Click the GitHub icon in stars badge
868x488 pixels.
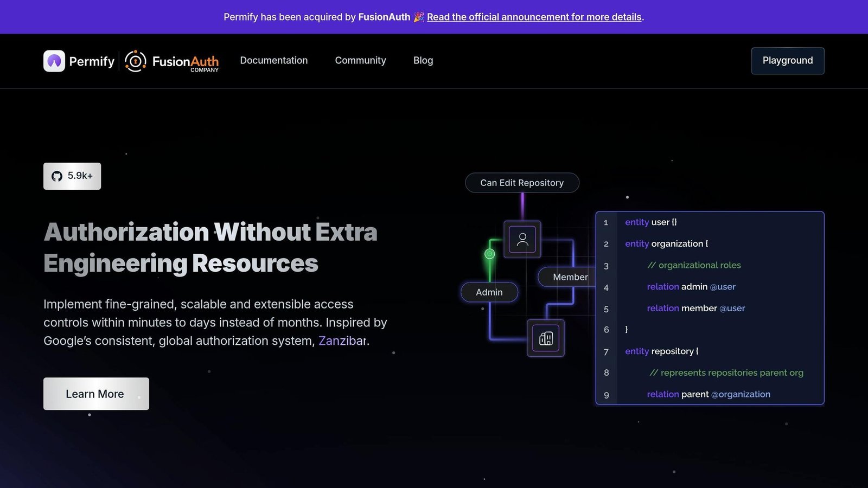click(x=57, y=176)
